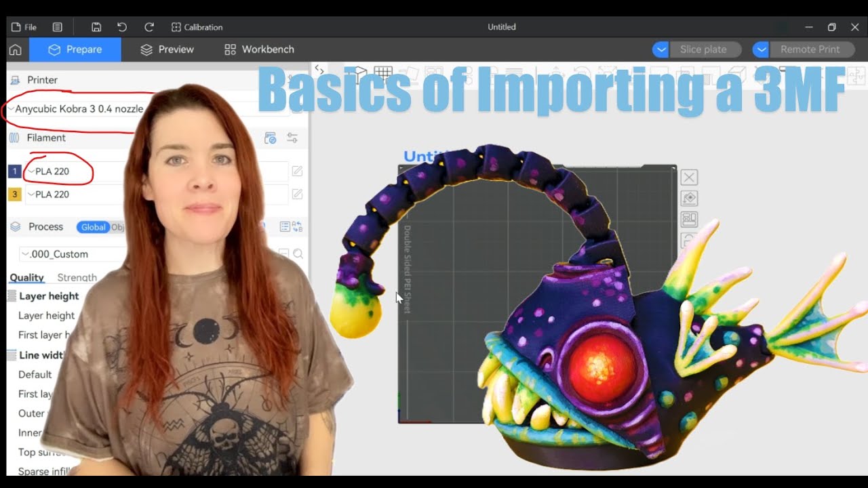Go to the Home icon tab
The image size is (868, 488).
pyautogui.click(x=15, y=49)
